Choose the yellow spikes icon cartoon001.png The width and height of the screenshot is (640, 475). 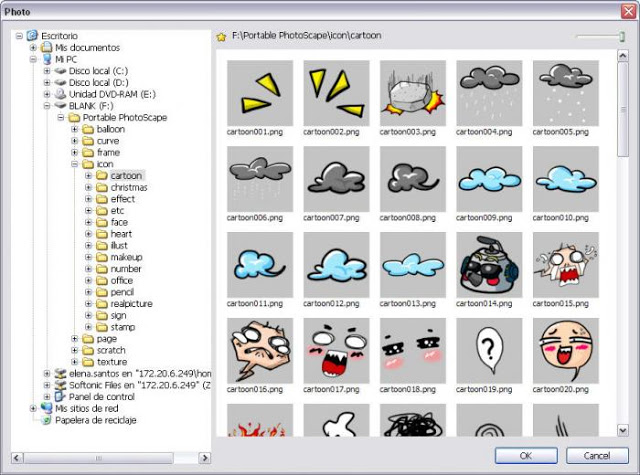click(x=260, y=93)
